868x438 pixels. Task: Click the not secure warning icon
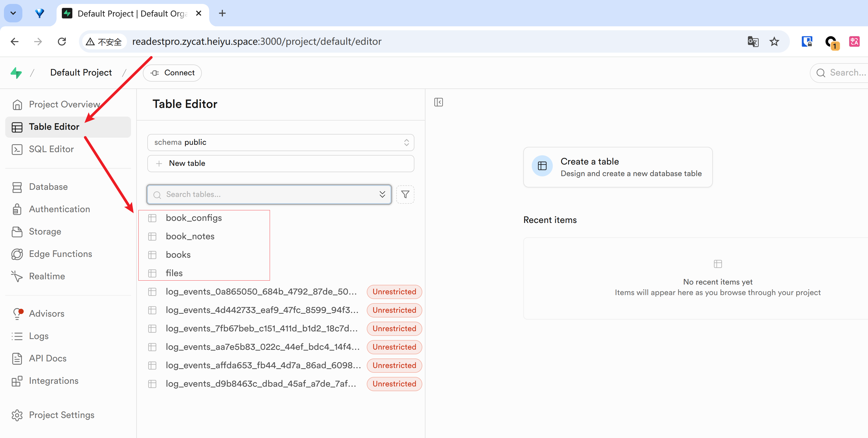tap(90, 42)
